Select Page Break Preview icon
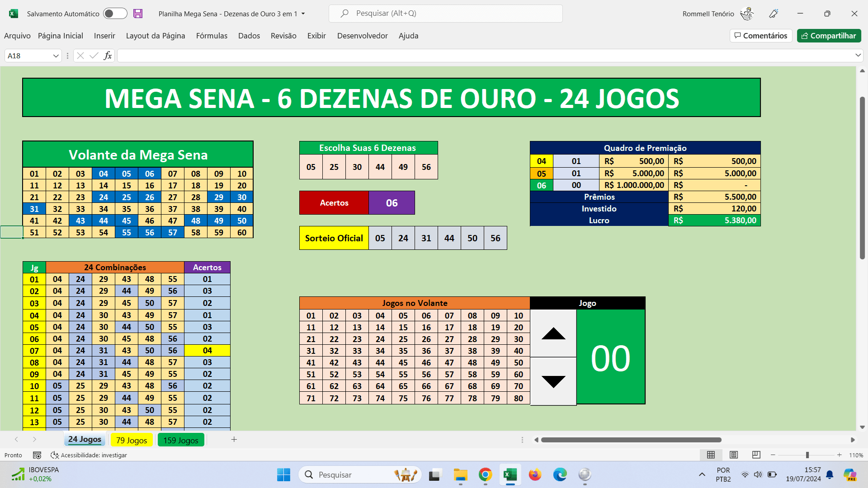 (756, 455)
